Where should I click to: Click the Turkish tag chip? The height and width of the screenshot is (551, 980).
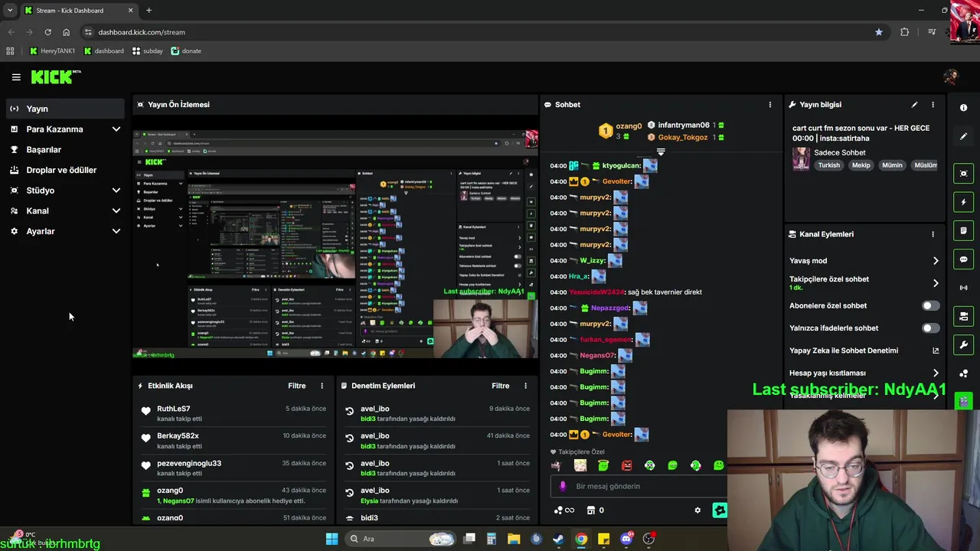(828, 165)
